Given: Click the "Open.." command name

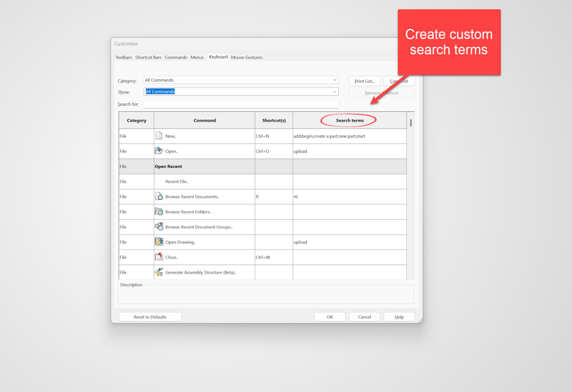Looking at the screenshot, I should point(172,151).
